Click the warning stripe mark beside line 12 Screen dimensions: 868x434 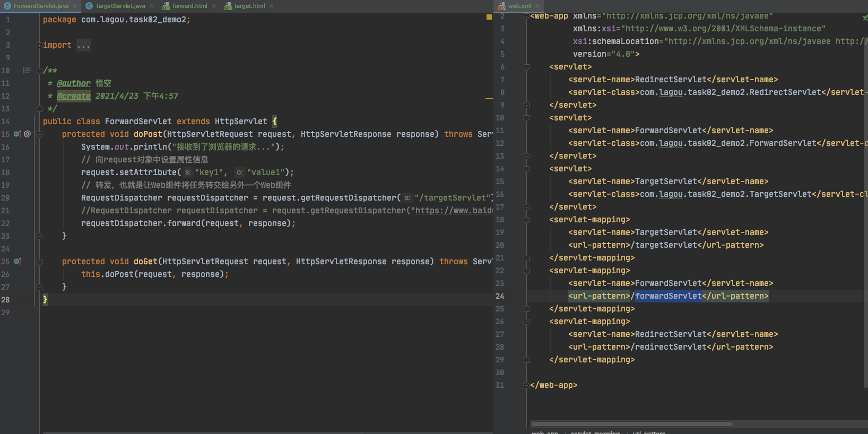[489, 99]
